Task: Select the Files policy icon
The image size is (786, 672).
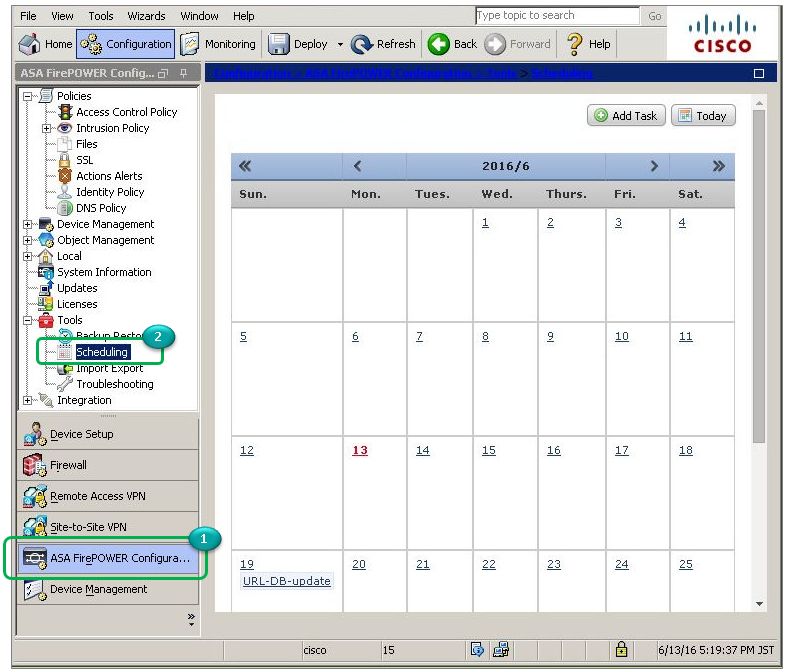Action: tap(65, 144)
